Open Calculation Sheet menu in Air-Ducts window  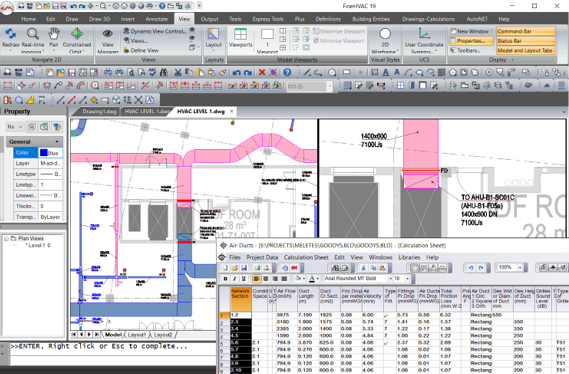click(306, 257)
